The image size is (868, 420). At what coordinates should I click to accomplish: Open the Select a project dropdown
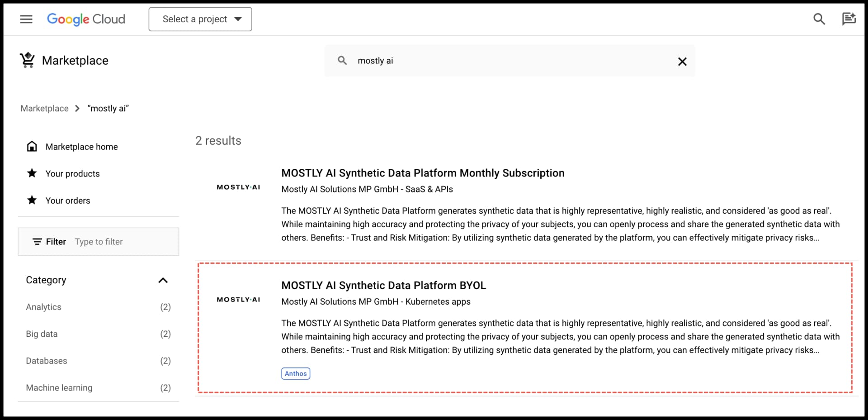coord(200,19)
